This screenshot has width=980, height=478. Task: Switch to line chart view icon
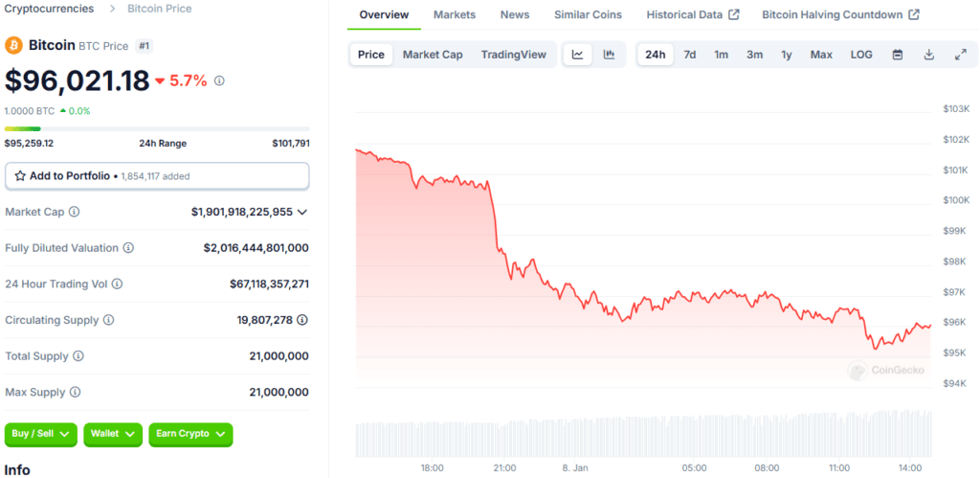[577, 55]
